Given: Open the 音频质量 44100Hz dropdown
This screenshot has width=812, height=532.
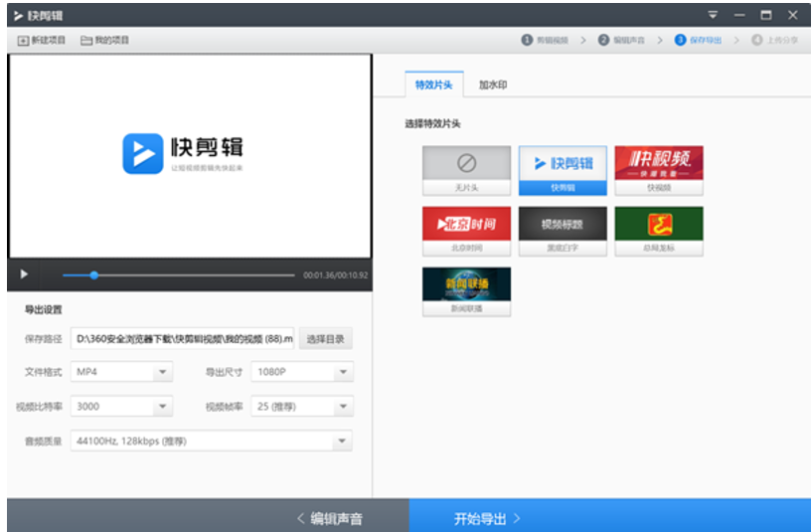Looking at the screenshot, I should (x=212, y=441).
